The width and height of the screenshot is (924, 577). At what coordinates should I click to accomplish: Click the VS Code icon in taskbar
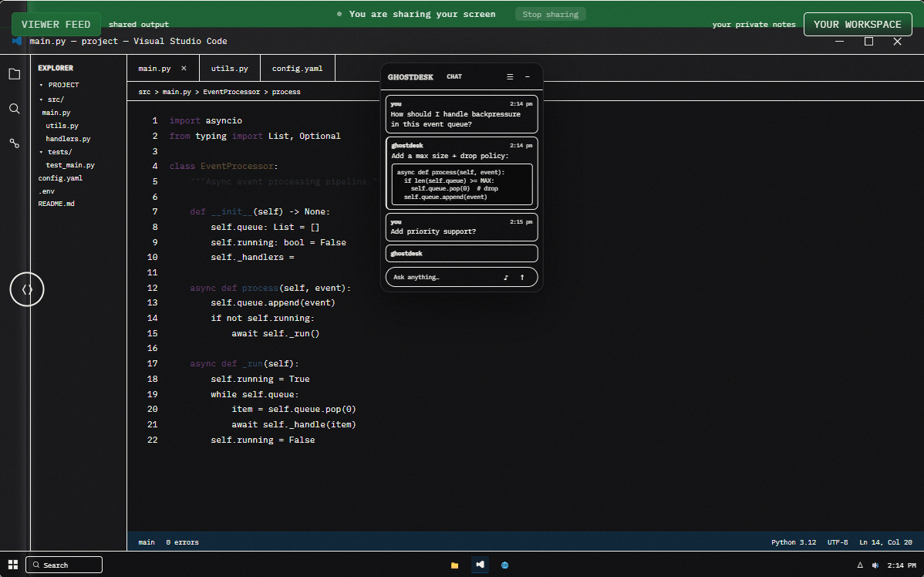(480, 565)
